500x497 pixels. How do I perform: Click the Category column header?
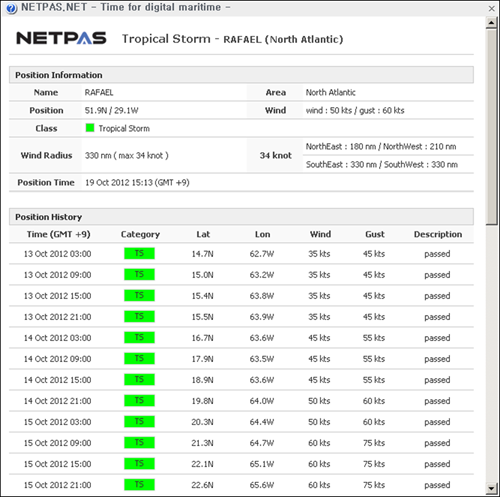pos(140,235)
